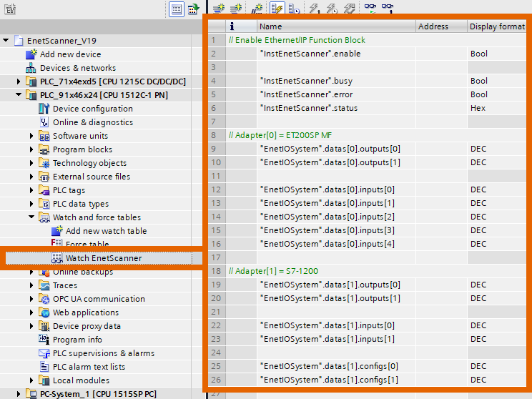
Task: Click the Technology objects folder icon
Action: pos(44,163)
